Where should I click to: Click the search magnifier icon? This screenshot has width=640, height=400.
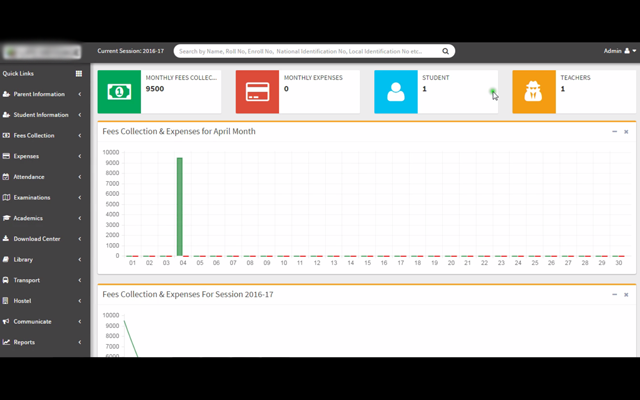(446, 51)
